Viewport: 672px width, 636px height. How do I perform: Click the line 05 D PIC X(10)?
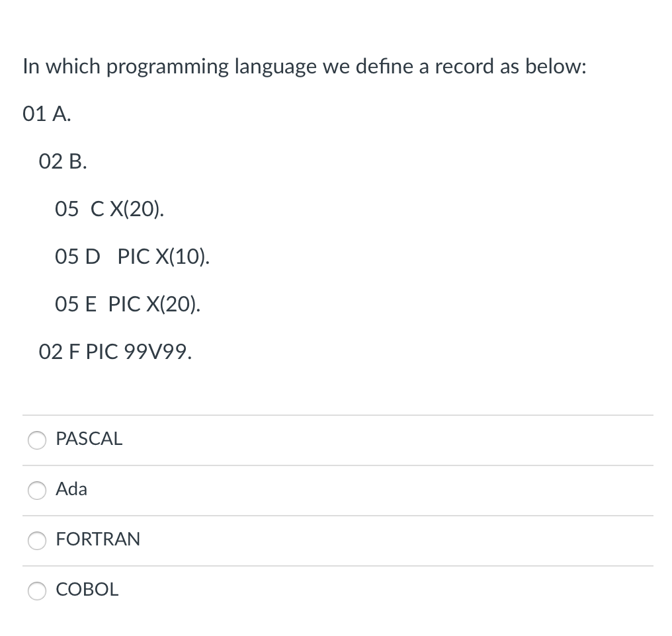(x=132, y=257)
